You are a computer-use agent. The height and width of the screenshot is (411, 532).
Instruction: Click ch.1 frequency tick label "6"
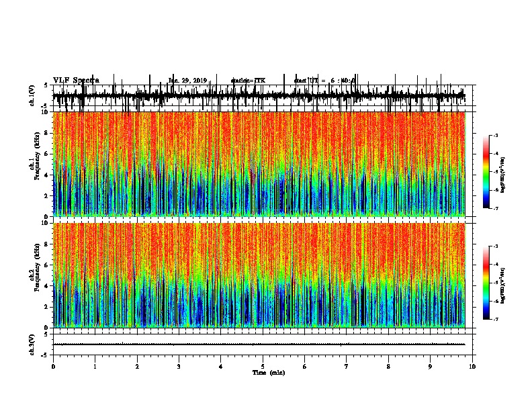[x=46, y=154]
